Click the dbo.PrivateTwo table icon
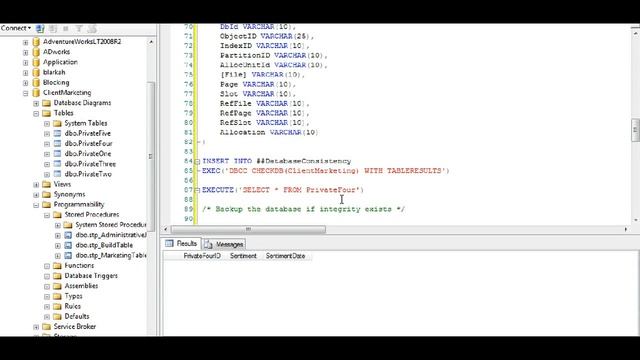Screen dimensions: 640x360 pos(58,174)
